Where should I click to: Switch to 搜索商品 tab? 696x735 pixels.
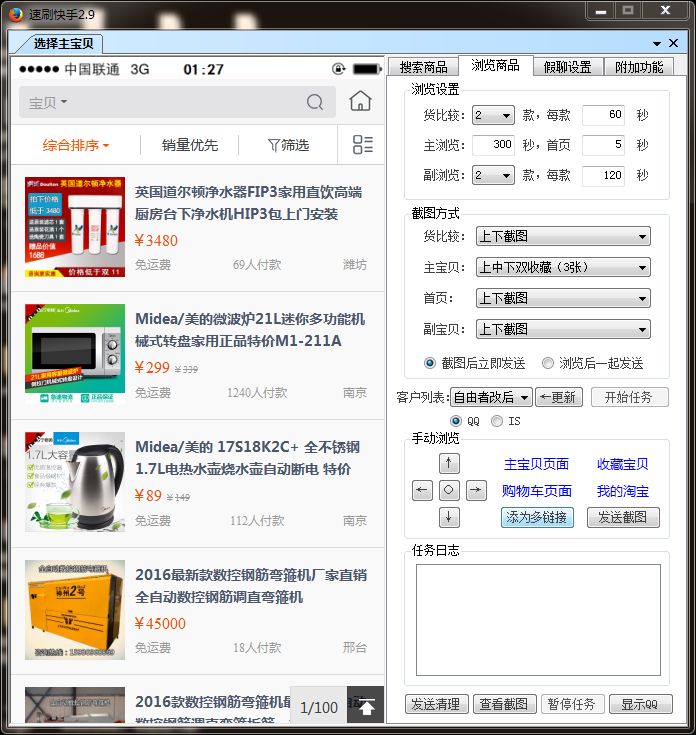pyautogui.click(x=423, y=67)
